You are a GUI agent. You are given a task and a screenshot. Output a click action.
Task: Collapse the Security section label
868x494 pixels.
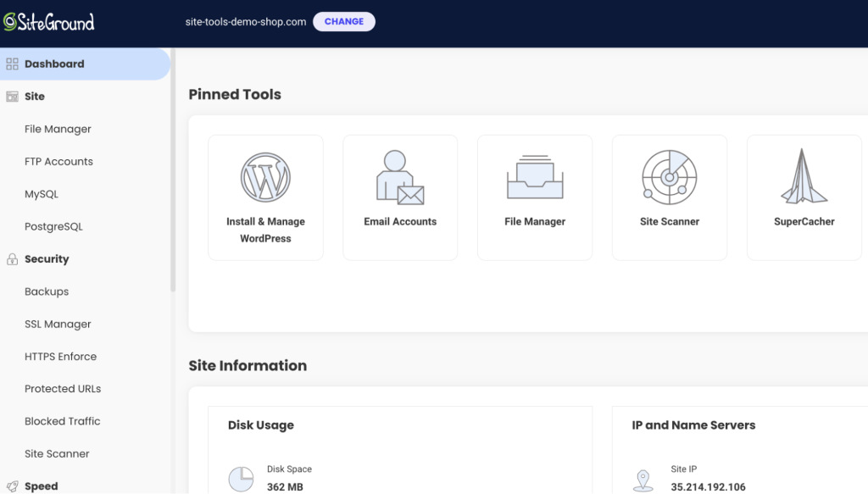tap(47, 259)
